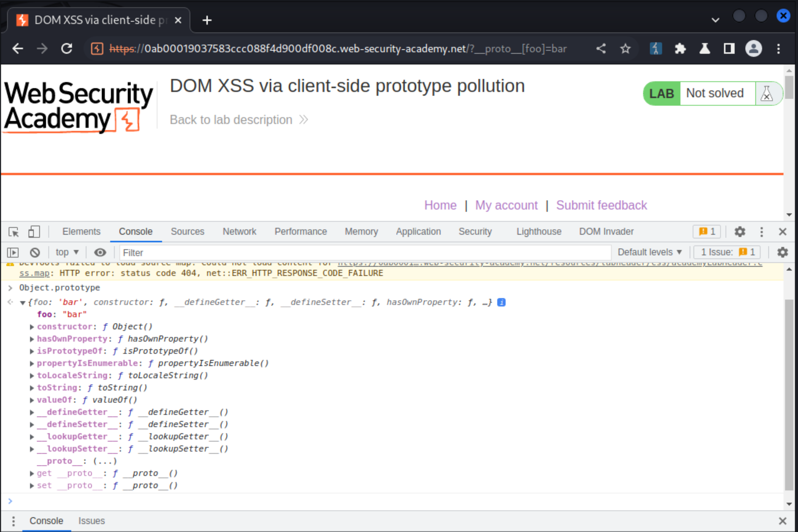The image size is (798, 532).
Task: Expand the valueOf function entry
Action: point(32,400)
